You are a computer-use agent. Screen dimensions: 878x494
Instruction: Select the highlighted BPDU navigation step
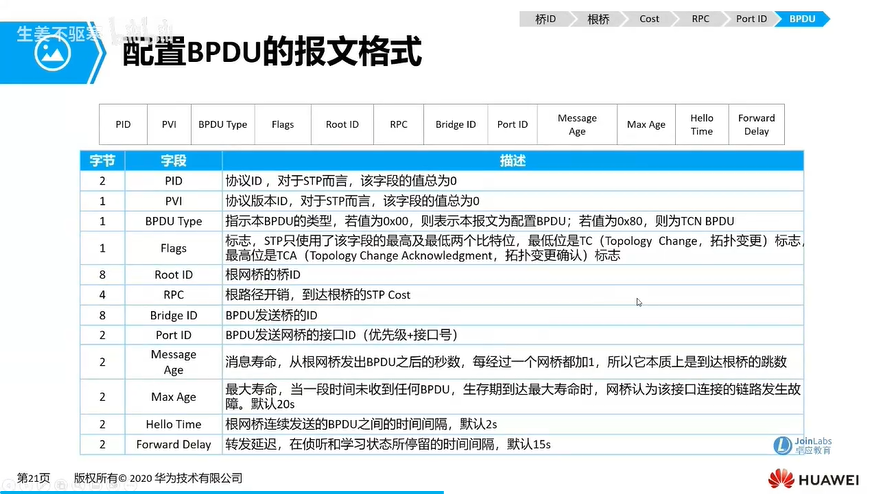[x=802, y=19]
